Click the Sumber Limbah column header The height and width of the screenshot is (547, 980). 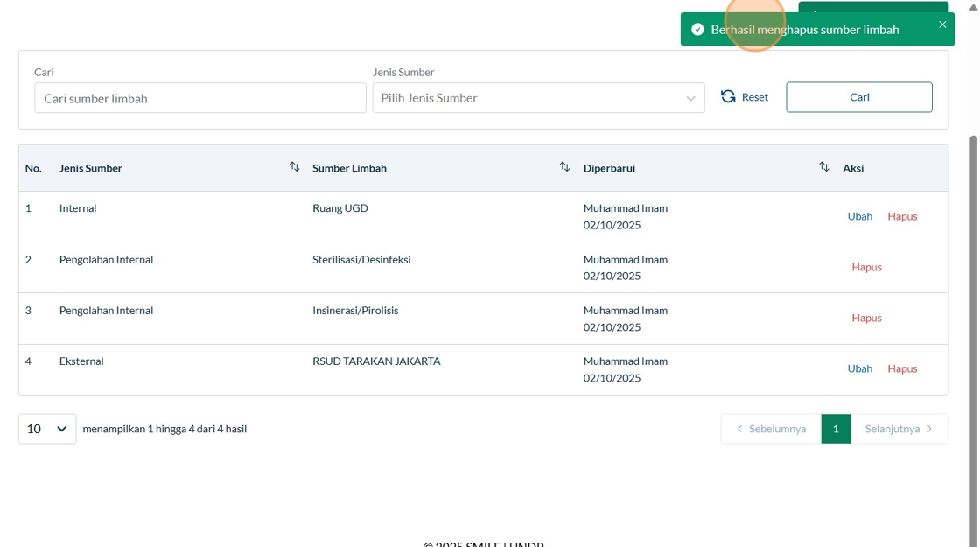coord(349,168)
